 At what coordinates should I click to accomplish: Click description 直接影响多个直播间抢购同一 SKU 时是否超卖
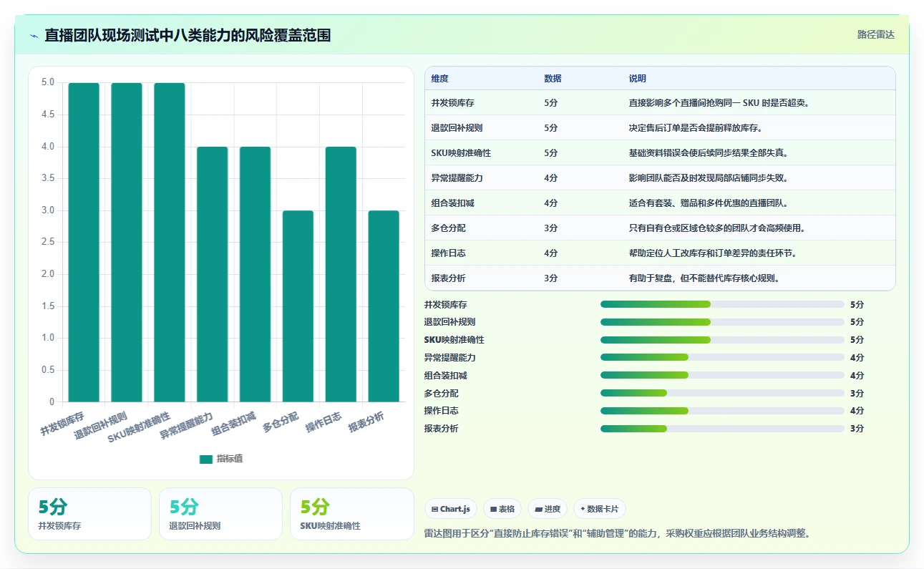tap(719, 103)
